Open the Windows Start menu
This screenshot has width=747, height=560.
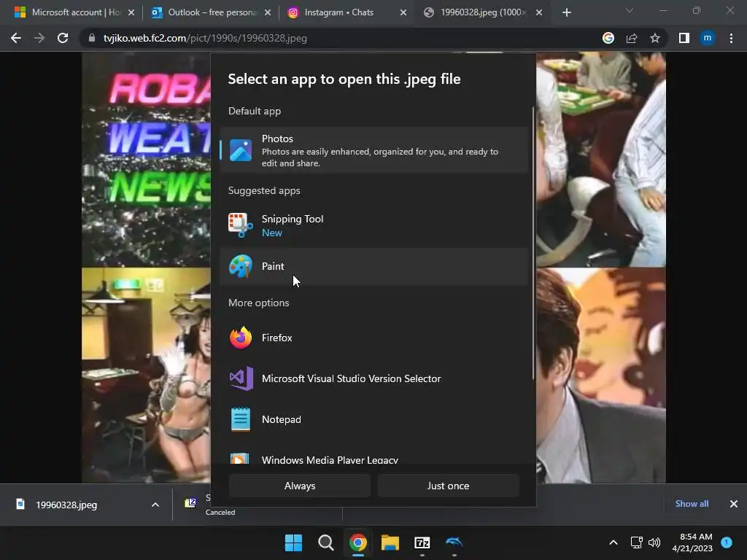tap(293, 542)
